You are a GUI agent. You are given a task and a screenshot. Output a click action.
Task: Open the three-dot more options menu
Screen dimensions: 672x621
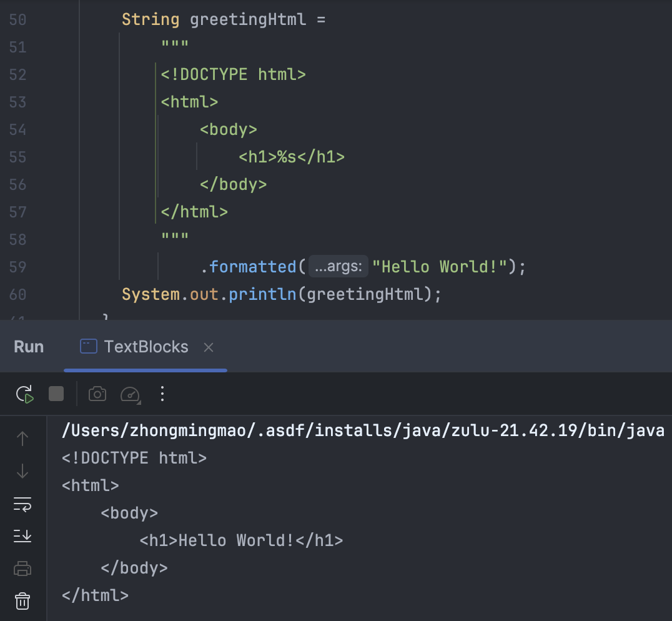pos(162,394)
